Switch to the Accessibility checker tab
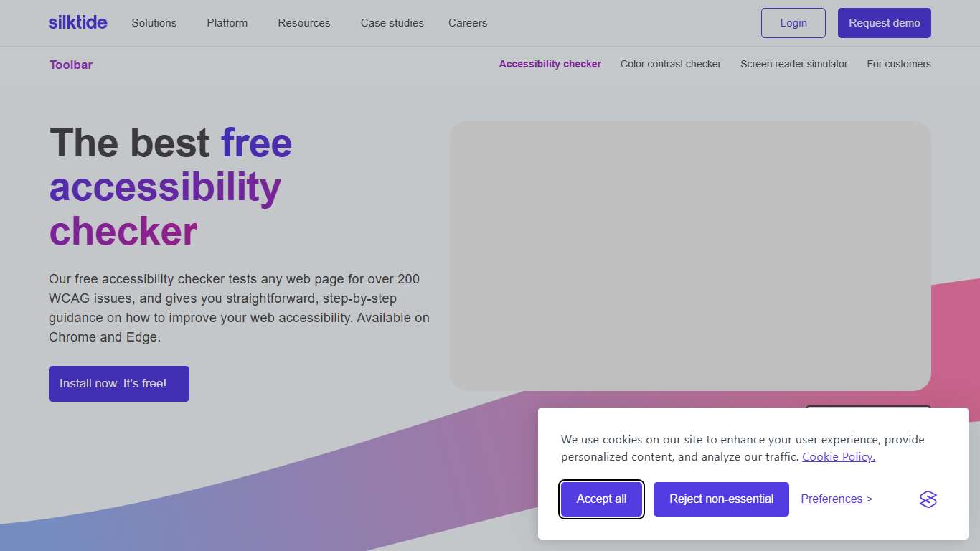Viewport: 980px width, 551px height. click(x=550, y=64)
